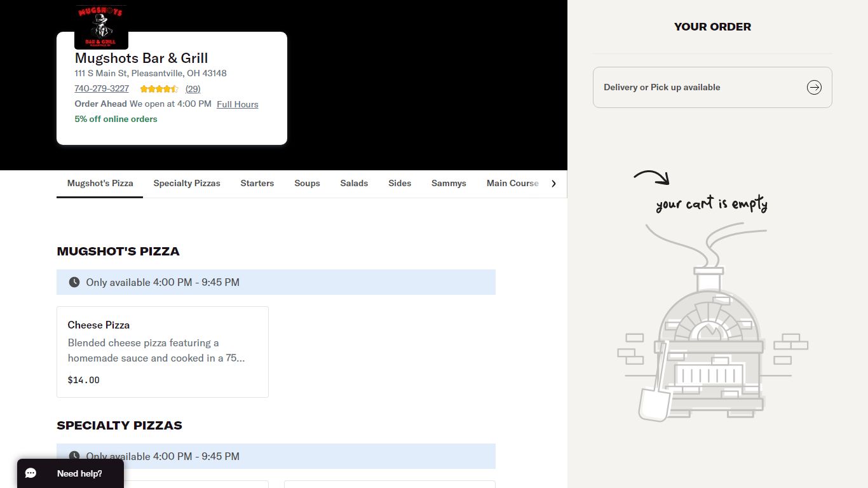The height and width of the screenshot is (488, 868).
Task: Click the Need help? button
Action: click(71, 473)
